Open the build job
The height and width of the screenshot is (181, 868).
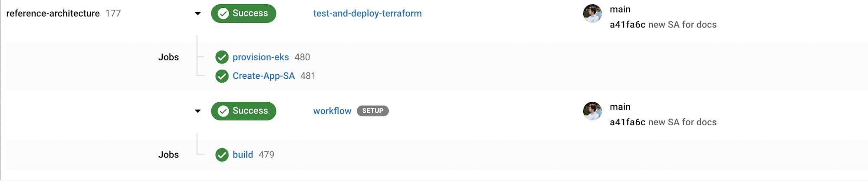click(x=243, y=154)
